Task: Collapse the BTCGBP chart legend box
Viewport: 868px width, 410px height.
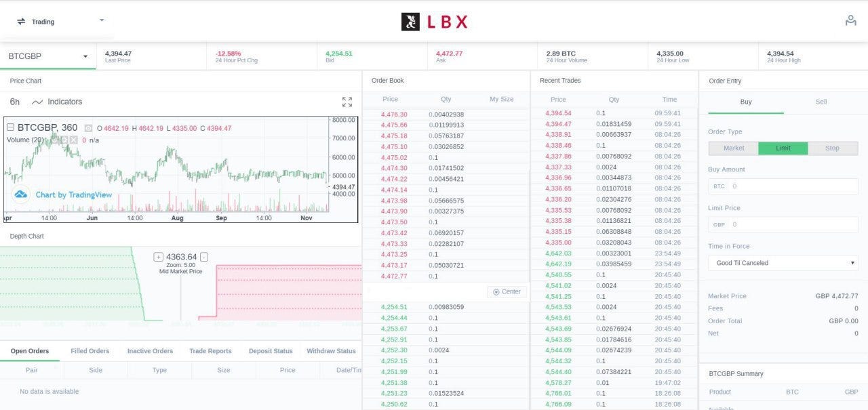Action: point(10,127)
